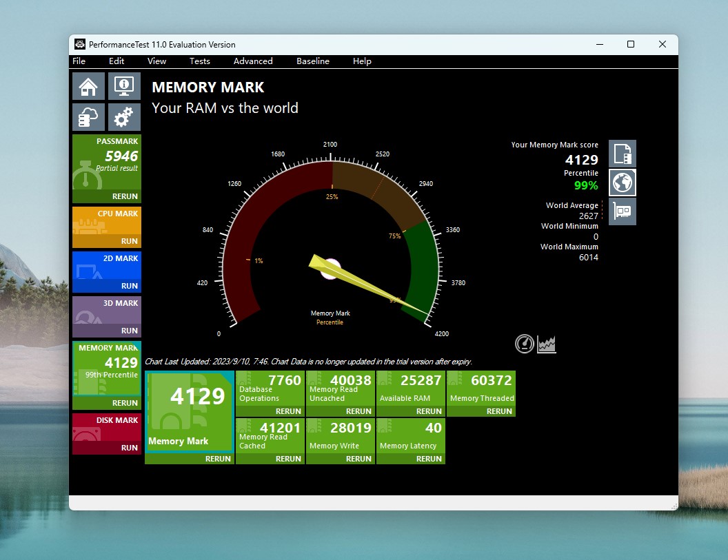Open the Edit menu

point(117,61)
